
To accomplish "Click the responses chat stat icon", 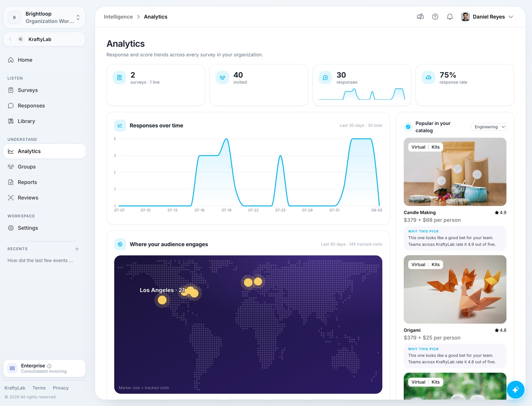I will (x=325, y=78).
